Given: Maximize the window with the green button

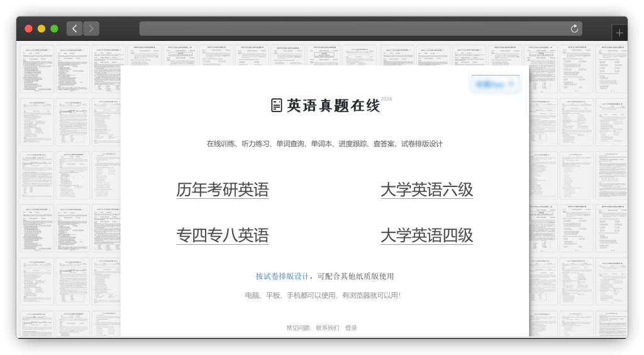Looking at the screenshot, I should tap(54, 28).
